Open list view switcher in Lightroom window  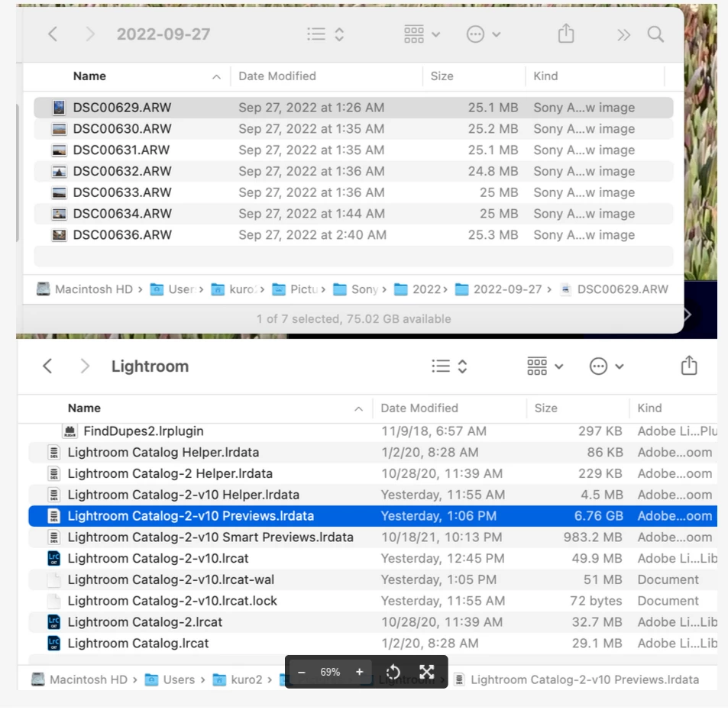(449, 366)
